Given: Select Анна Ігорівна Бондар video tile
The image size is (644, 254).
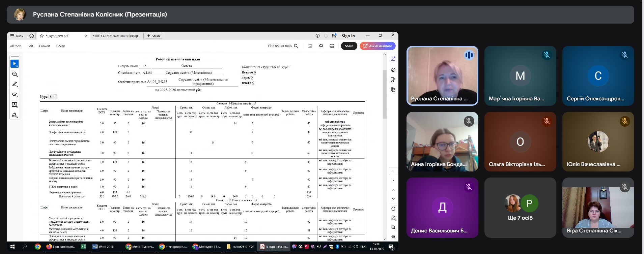Looking at the screenshot, I should coord(442,142).
